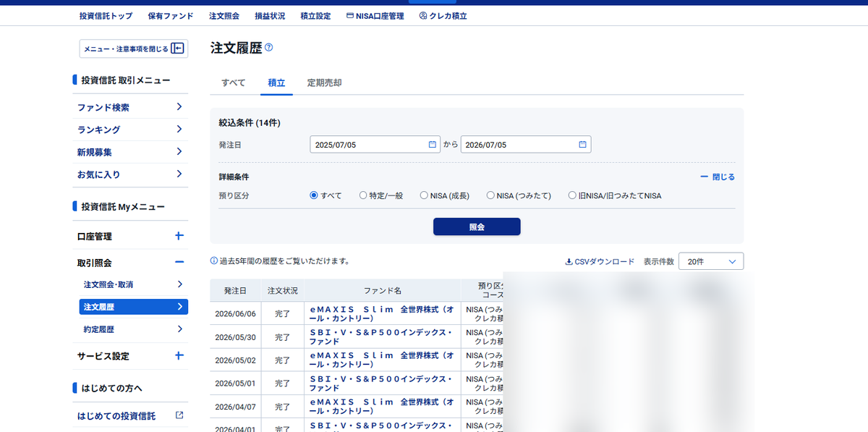Open the 2026/04/07 eMAXIS Slim fund link

pos(382,406)
